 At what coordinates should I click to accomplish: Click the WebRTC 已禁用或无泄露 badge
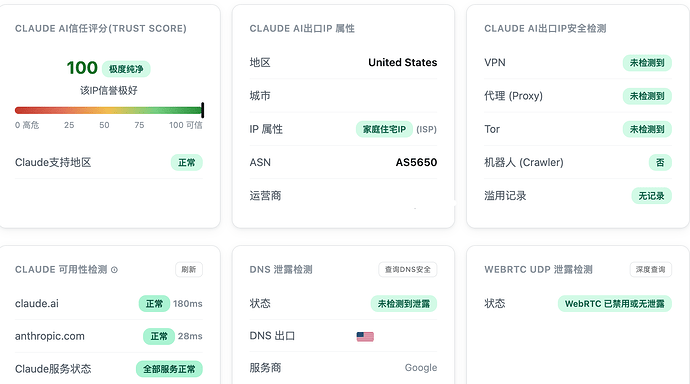pyautogui.click(x=615, y=304)
